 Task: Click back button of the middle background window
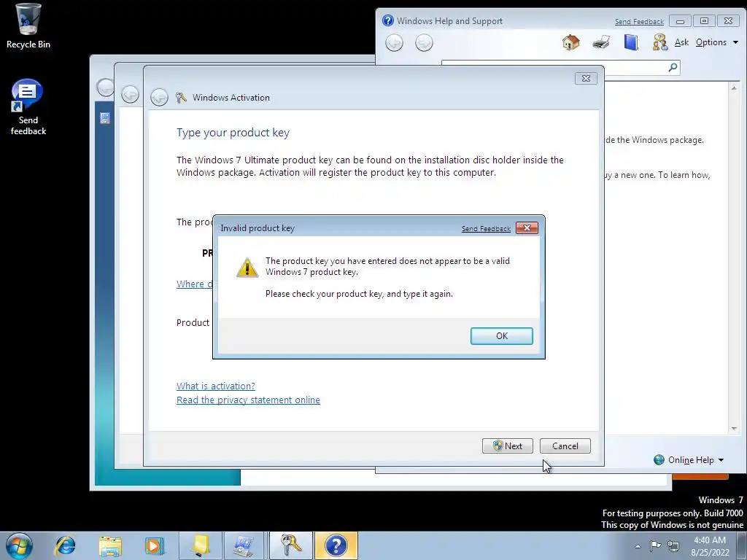click(x=130, y=94)
